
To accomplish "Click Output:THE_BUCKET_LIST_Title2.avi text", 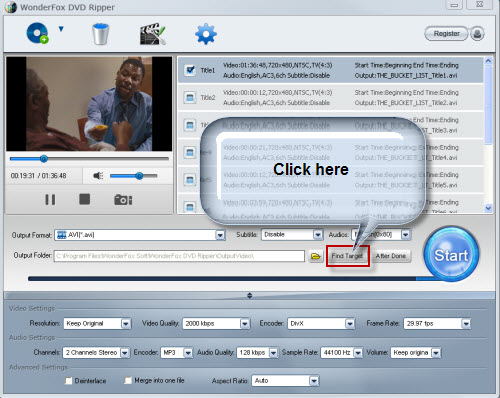I will click(x=406, y=103).
